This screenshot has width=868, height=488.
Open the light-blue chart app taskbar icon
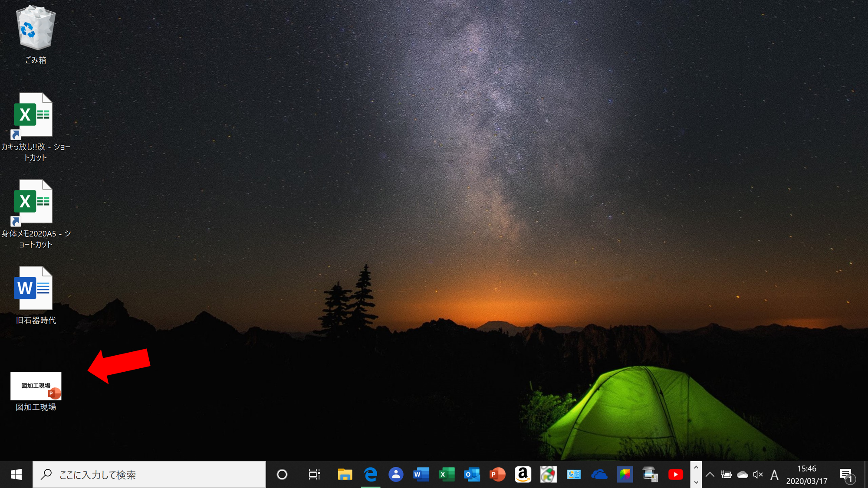[574, 475]
